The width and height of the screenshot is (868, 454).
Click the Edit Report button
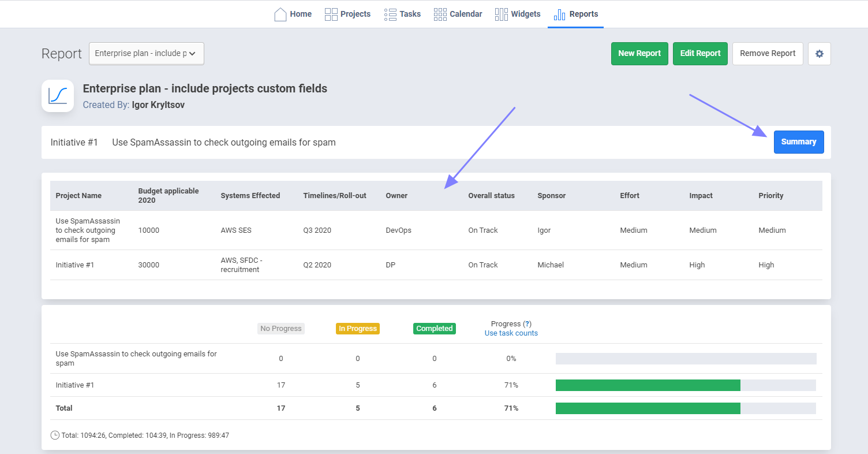700,54
